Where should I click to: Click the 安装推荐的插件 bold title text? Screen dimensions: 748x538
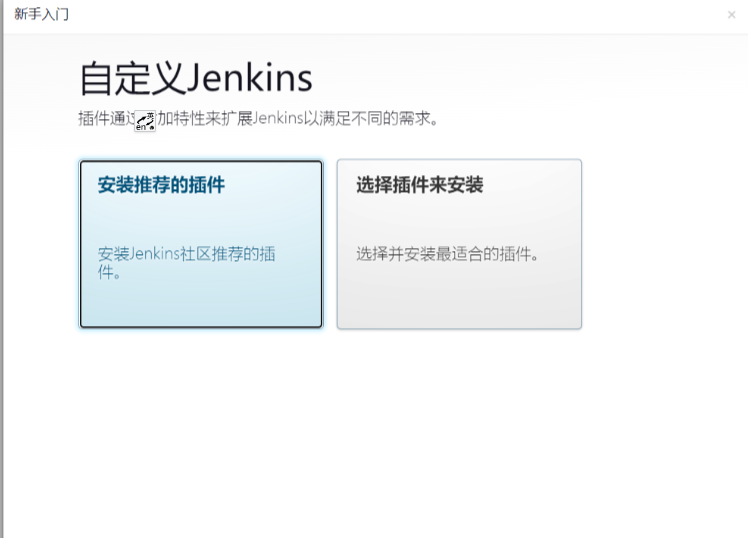click(161, 185)
